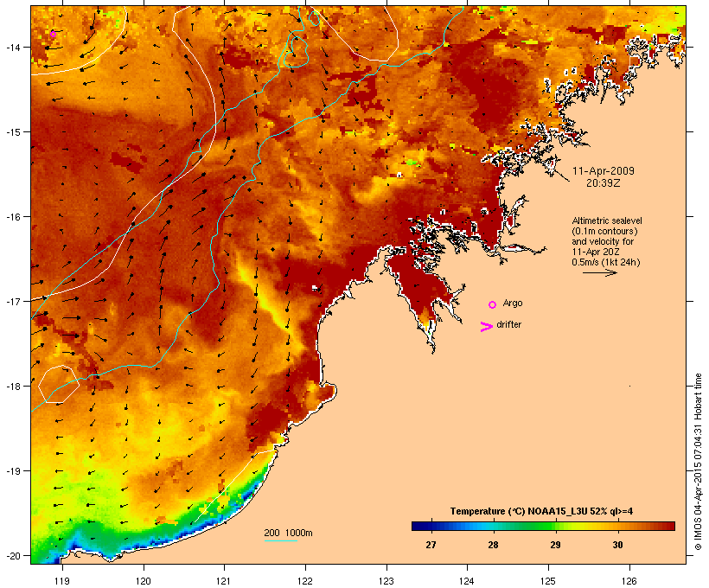
Task: Click the '200 1000m' isobath label
Action: [x=288, y=533]
